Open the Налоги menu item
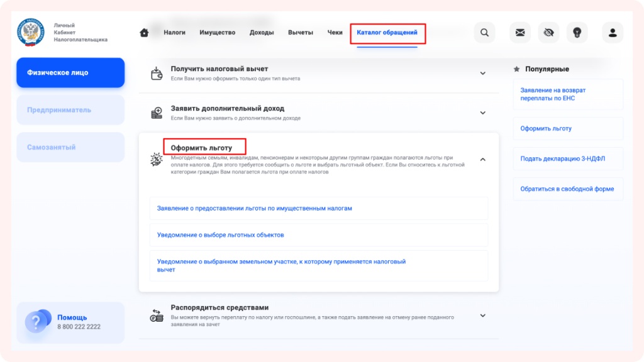 (174, 33)
